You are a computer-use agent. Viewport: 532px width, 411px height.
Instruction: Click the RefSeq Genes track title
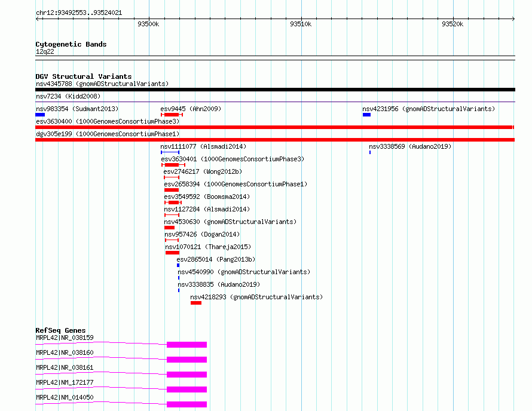tap(61, 330)
